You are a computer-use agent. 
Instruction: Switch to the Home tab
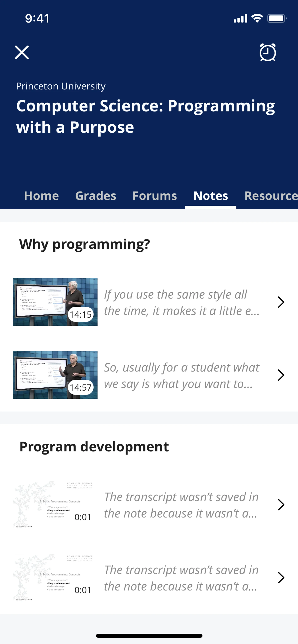coord(41,196)
